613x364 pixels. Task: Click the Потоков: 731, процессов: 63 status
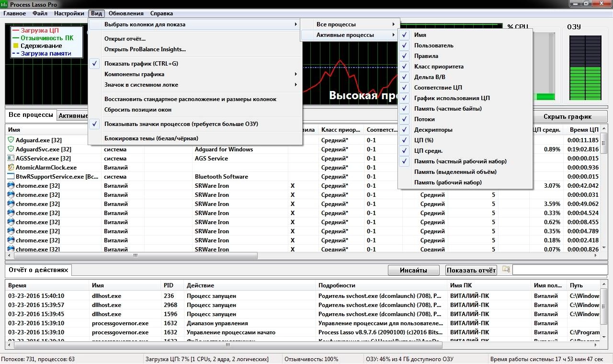38,359
